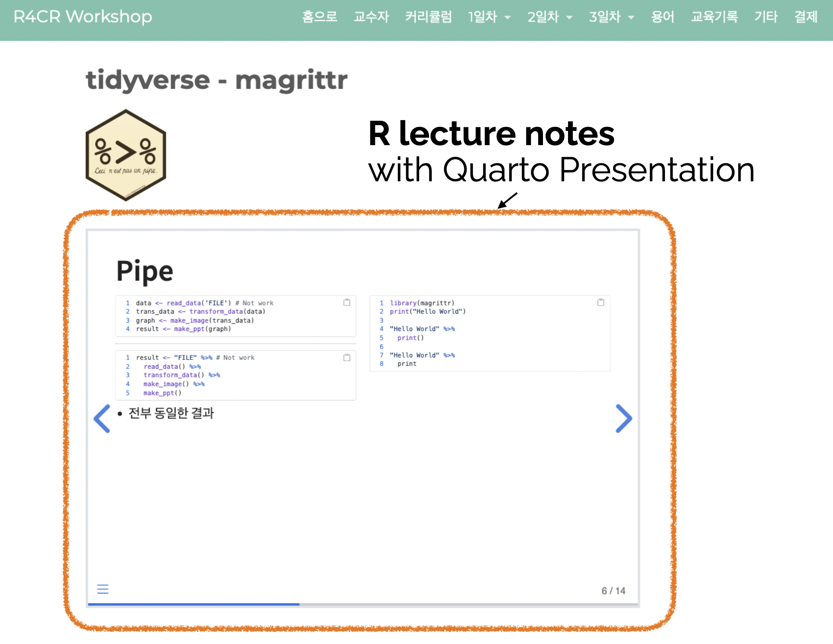Copy the piped result code block

(347, 358)
